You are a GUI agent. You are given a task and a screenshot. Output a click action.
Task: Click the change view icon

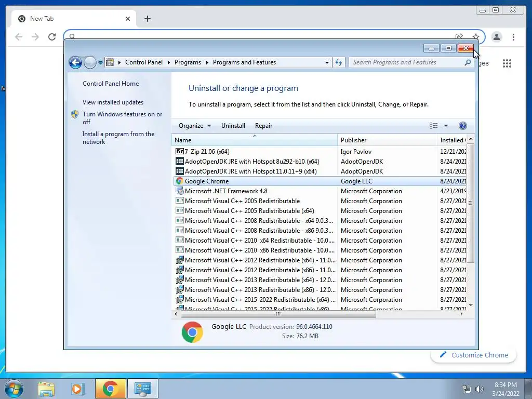[434, 126]
